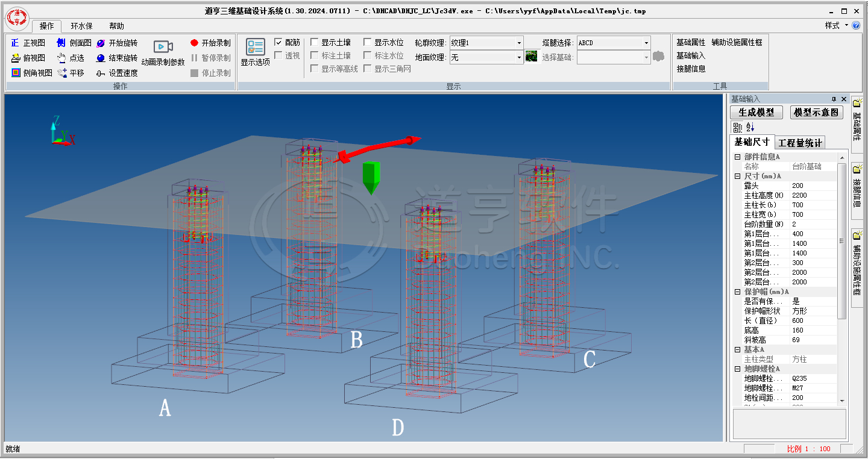Screen dimensions: 868x459
Task: Select the 保护帽形状 value 方形
Action: [813, 311]
